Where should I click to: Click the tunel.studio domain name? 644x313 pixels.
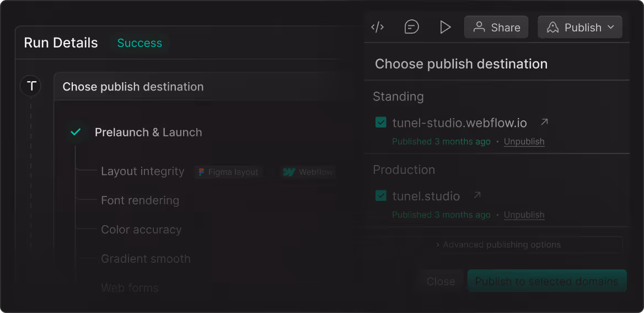tap(426, 196)
